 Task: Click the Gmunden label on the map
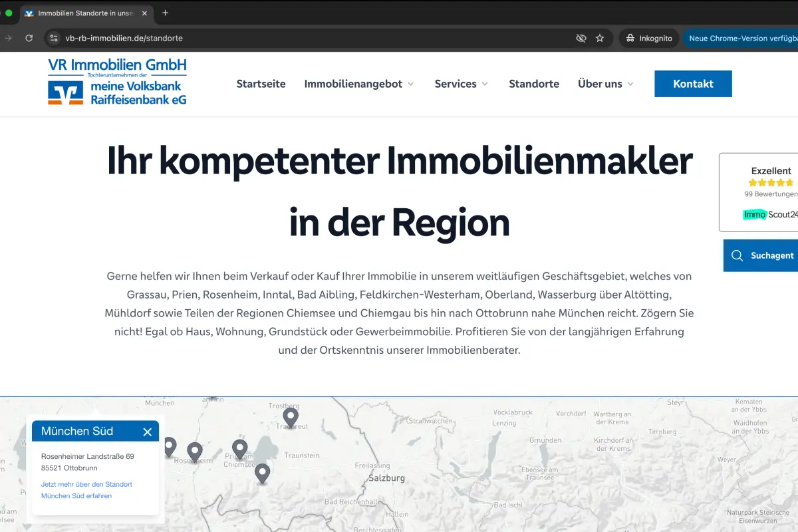pos(545,440)
